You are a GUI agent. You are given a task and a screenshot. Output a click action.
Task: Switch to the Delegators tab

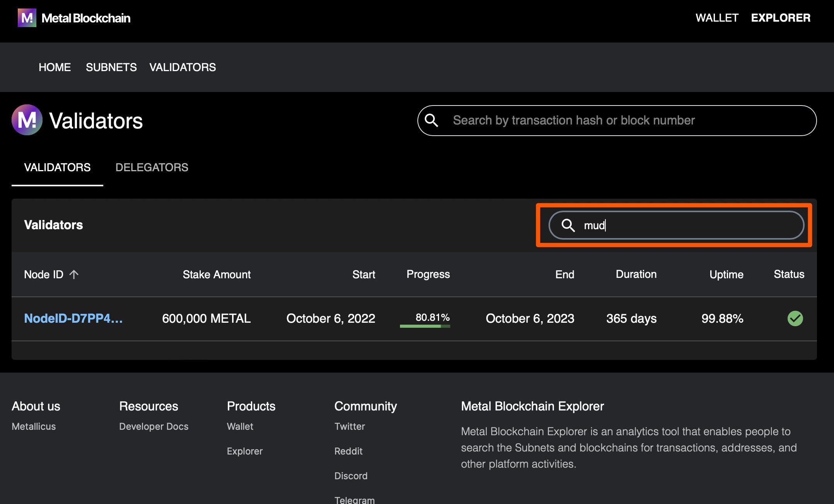pos(152,167)
